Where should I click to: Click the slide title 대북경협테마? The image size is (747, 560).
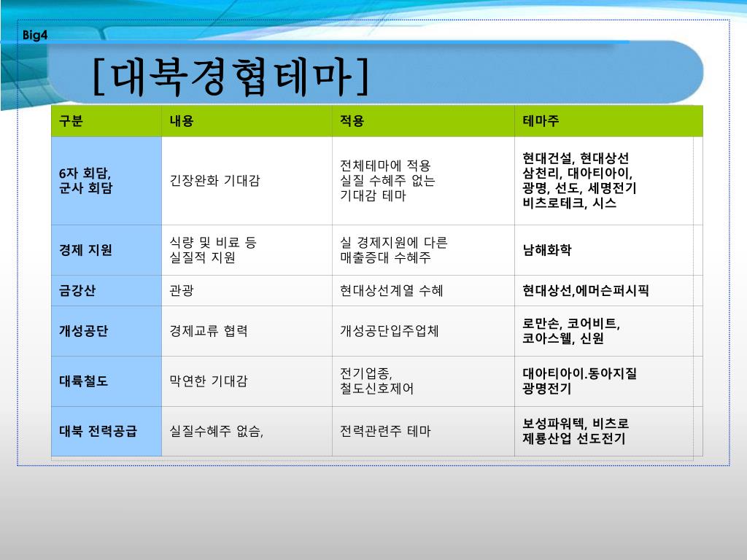[231, 77]
